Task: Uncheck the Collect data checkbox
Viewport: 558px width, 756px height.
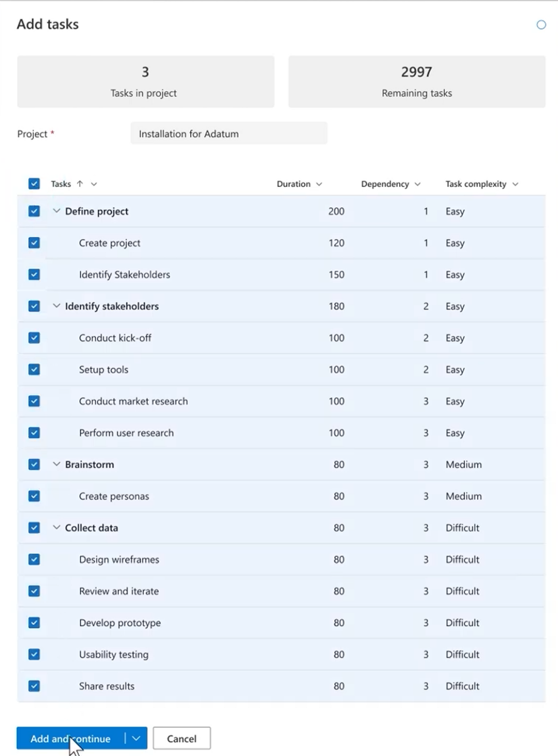Action: click(34, 528)
